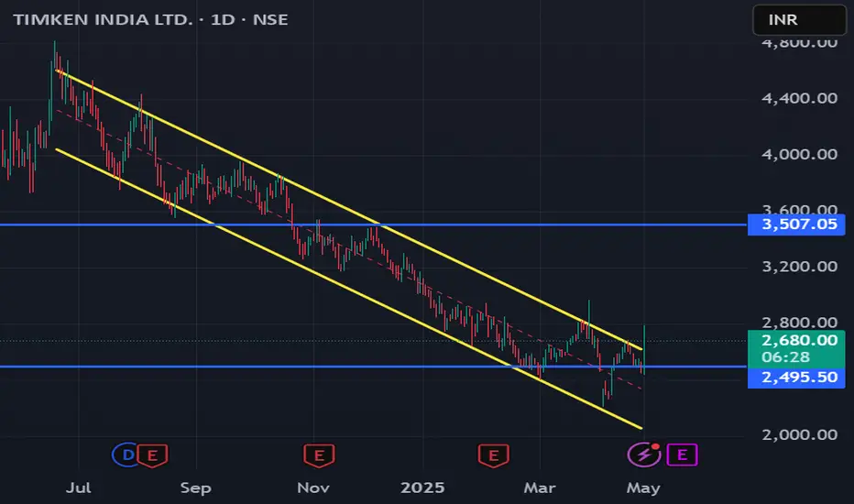The image size is (854, 504).
Task: Click the current price 2,680.00 label
Action: pyautogui.click(x=799, y=341)
